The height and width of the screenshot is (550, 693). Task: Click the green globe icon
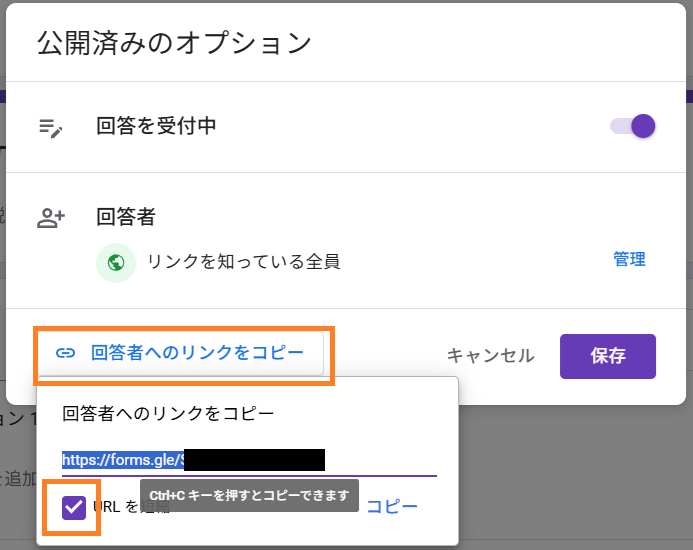click(x=116, y=262)
